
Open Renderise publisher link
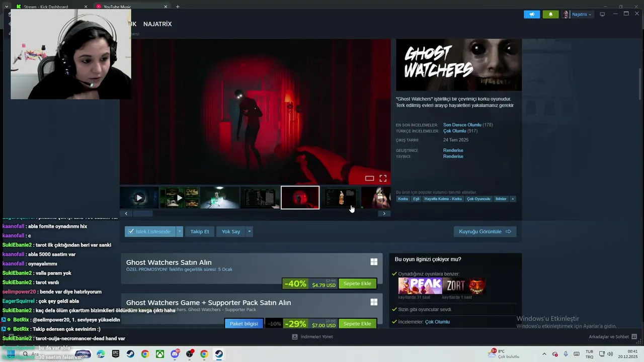click(453, 156)
